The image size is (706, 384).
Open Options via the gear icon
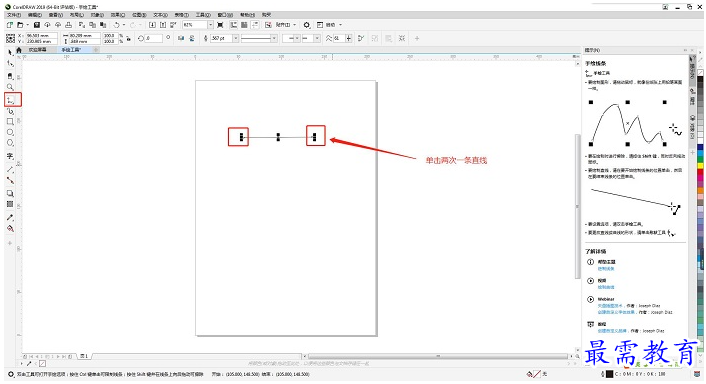click(307, 25)
